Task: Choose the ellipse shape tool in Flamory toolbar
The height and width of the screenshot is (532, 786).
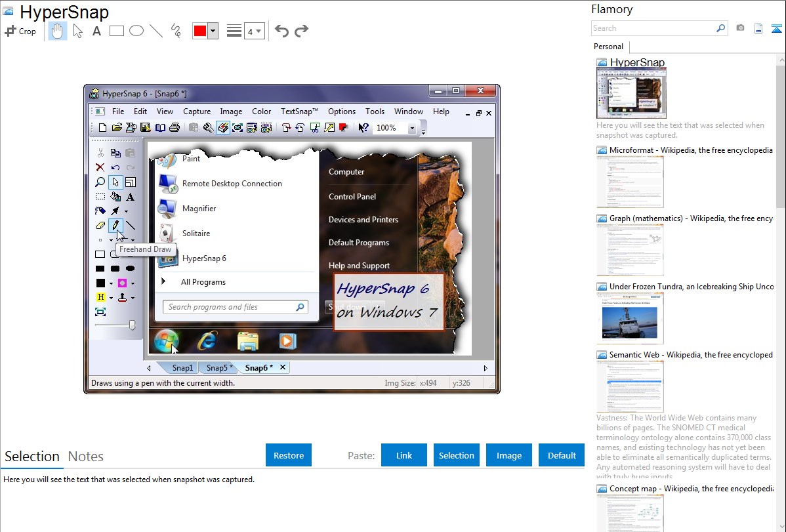Action: point(136,31)
